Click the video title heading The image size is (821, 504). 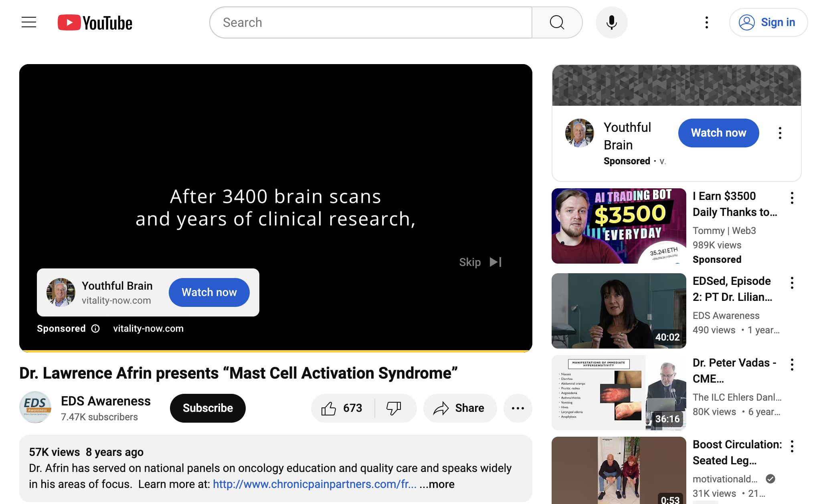pos(239,373)
